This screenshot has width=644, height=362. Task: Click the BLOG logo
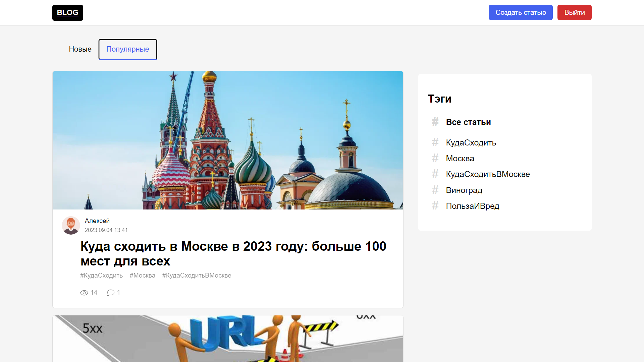pos(67,13)
